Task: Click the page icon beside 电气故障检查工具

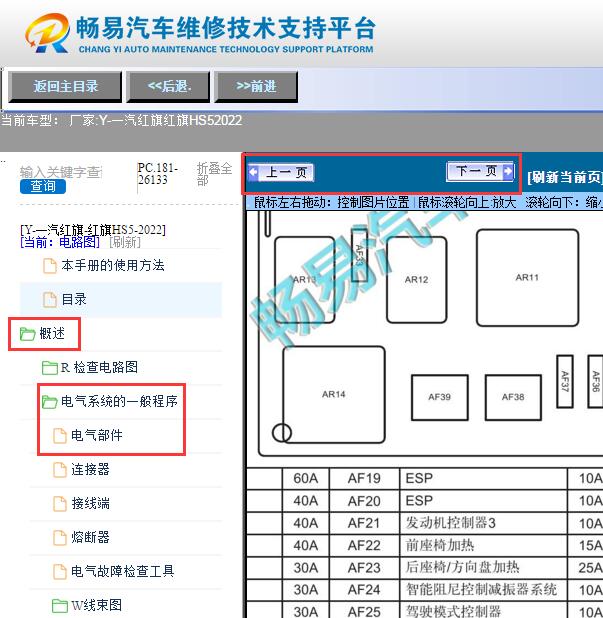Action: pos(60,571)
